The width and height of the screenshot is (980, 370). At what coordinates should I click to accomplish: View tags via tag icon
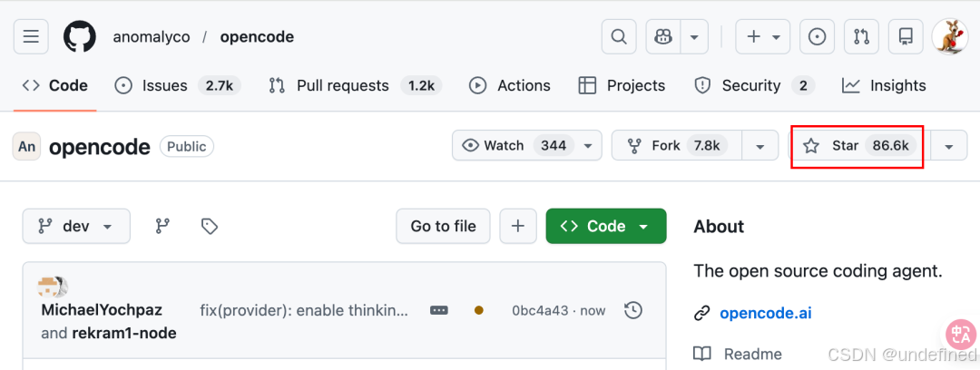click(x=210, y=226)
